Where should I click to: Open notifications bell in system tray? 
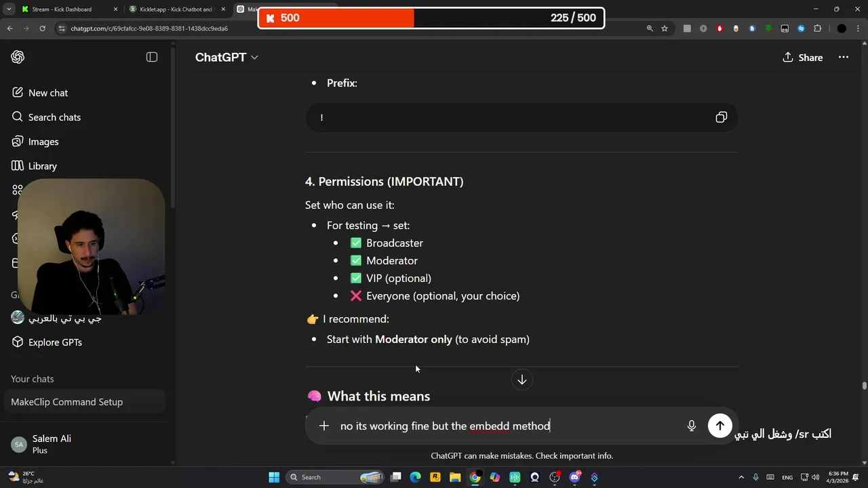[857, 477]
